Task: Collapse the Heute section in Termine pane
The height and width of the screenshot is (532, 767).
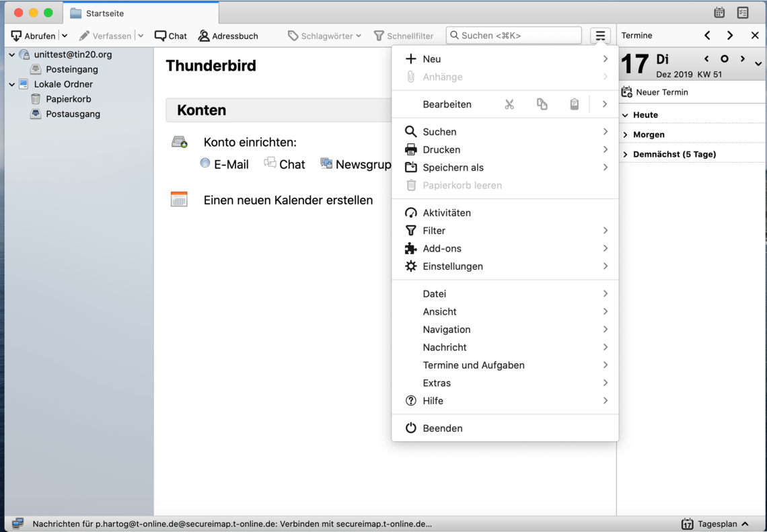Action: tap(625, 115)
